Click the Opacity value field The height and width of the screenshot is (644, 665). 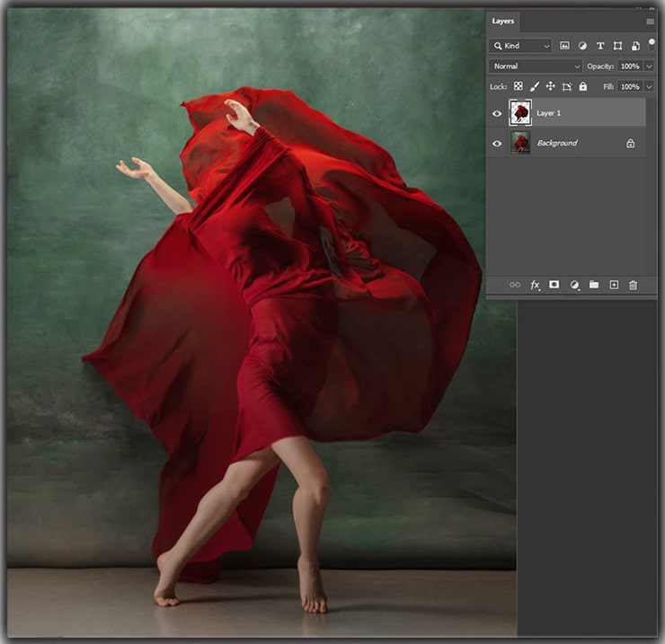coord(630,66)
